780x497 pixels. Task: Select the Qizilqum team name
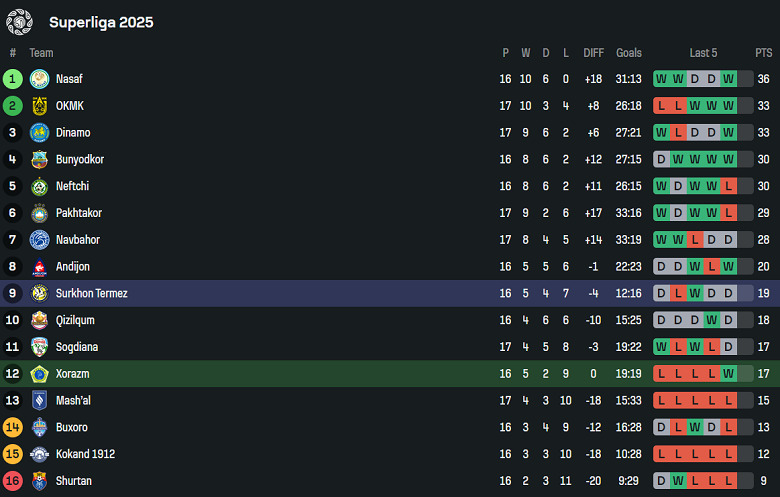click(75, 320)
